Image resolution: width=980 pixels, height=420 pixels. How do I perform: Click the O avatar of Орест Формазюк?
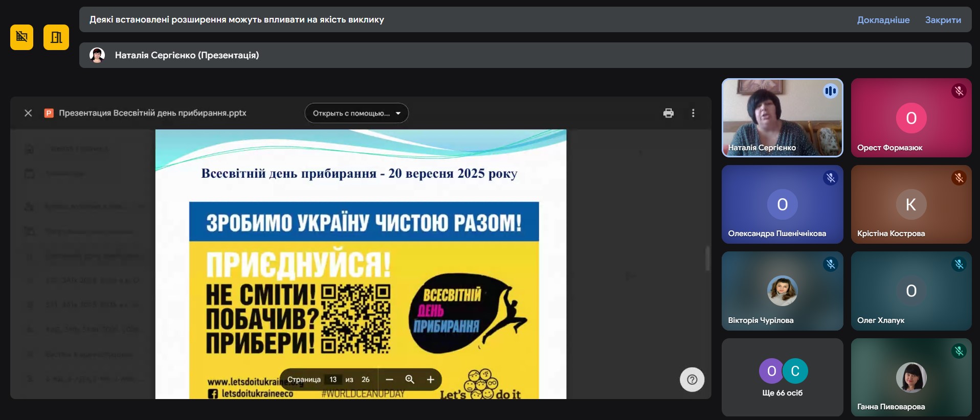tap(911, 118)
